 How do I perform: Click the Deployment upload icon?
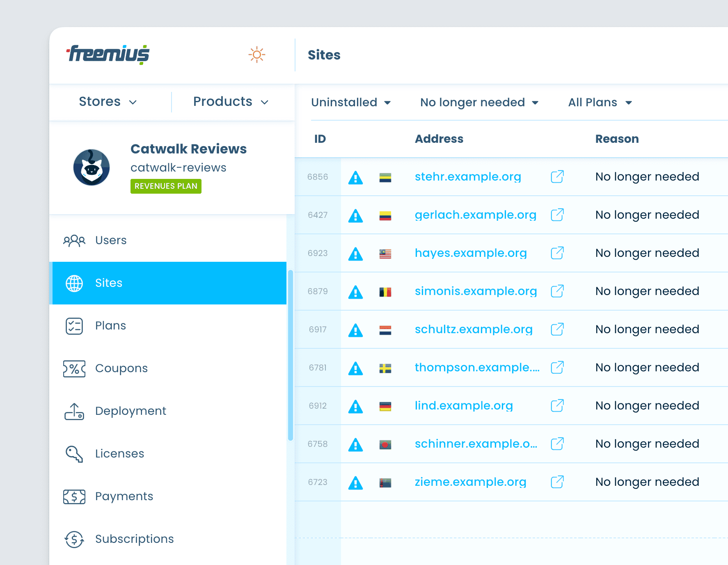(74, 411)
